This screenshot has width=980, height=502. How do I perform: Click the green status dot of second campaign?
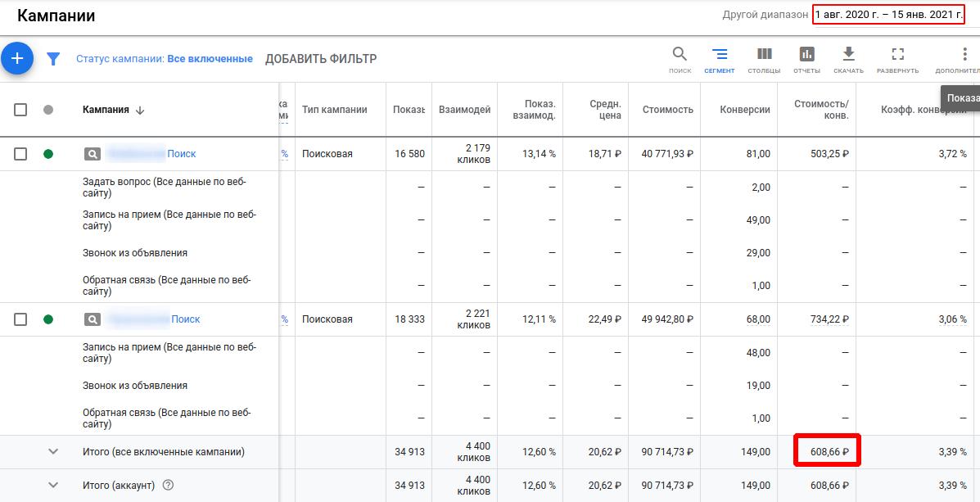pyautogui.click(x=48, y=319)
